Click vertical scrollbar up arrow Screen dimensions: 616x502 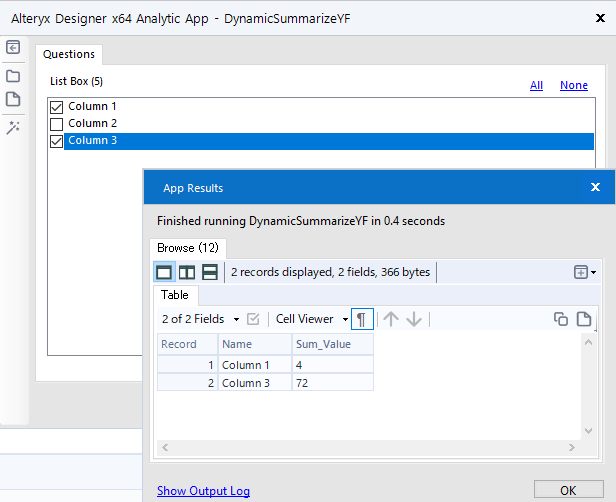coord(588,343)
